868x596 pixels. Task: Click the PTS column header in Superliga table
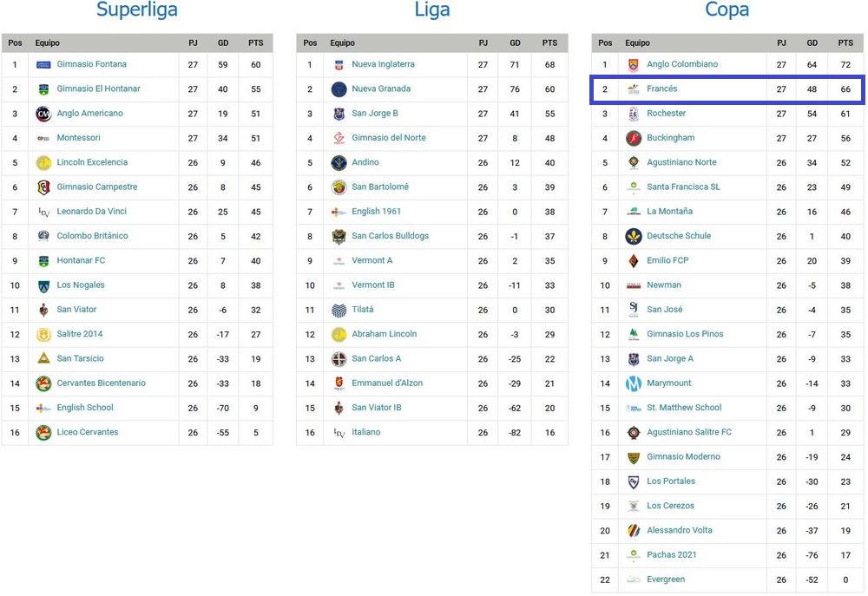255,43
